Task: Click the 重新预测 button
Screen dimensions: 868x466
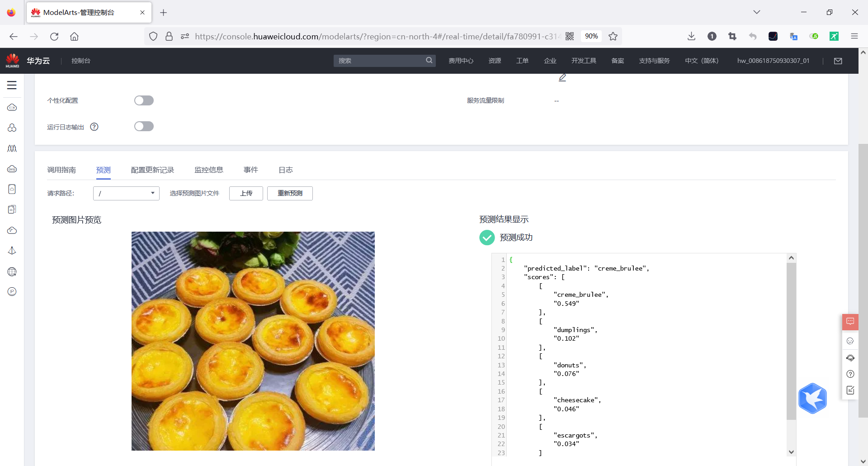Action: 290,193
